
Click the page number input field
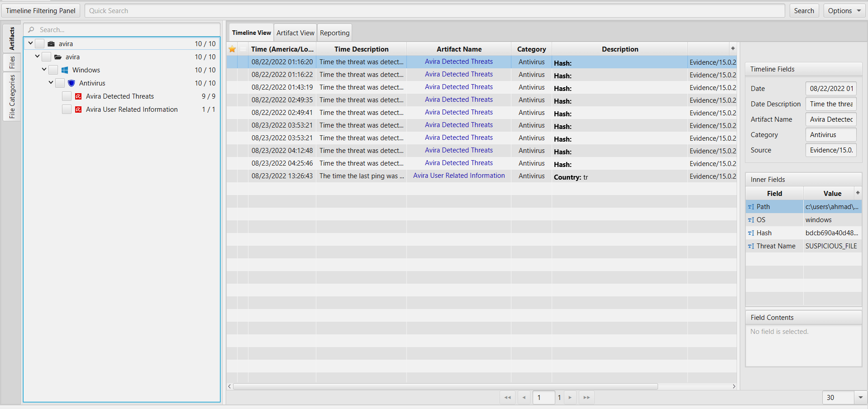tap(544, 398)
